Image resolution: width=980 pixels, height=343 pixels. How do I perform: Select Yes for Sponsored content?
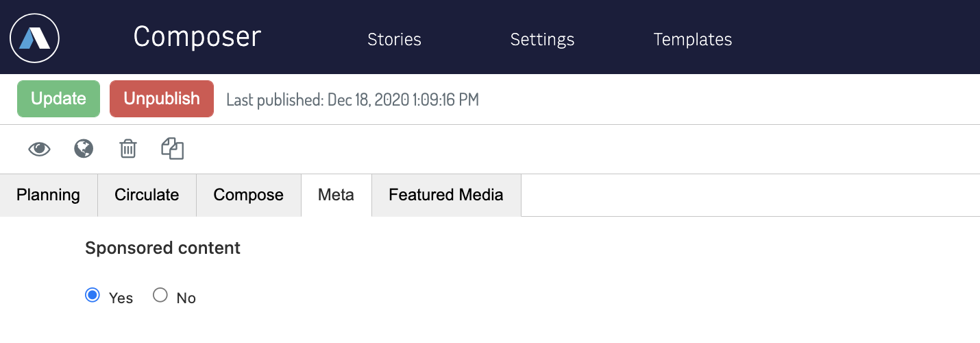(x=92, y=296)
